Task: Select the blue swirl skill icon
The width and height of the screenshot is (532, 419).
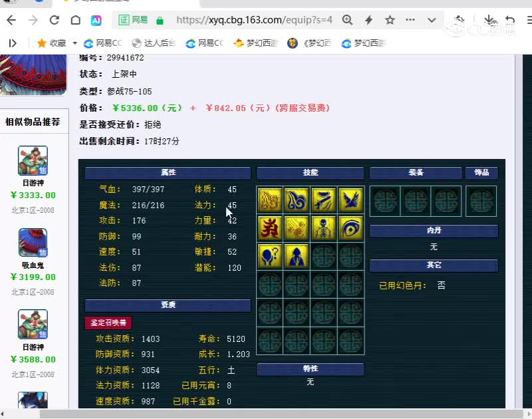Action: [297, 200]
